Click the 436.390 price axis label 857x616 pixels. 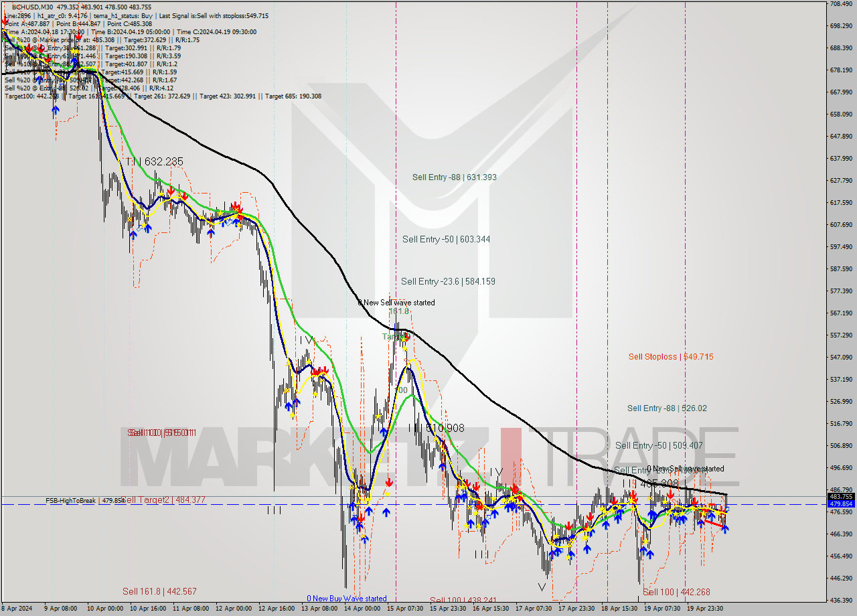tap(841, 600)
